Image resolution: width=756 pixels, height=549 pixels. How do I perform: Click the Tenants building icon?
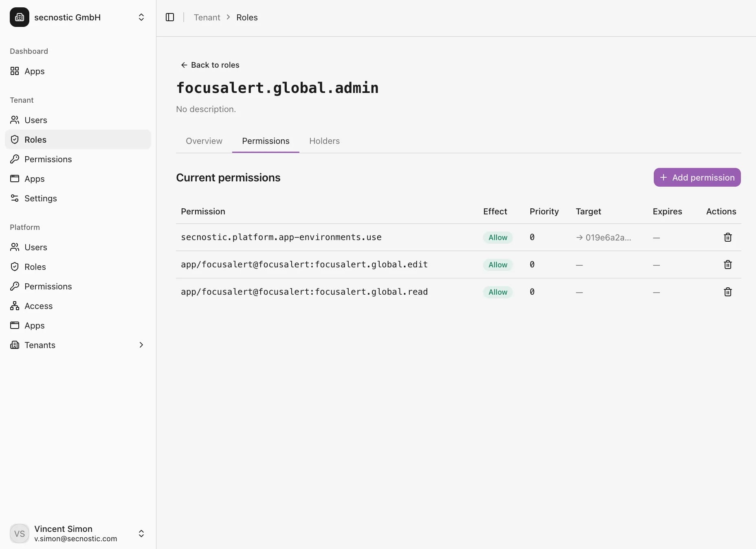15,345
